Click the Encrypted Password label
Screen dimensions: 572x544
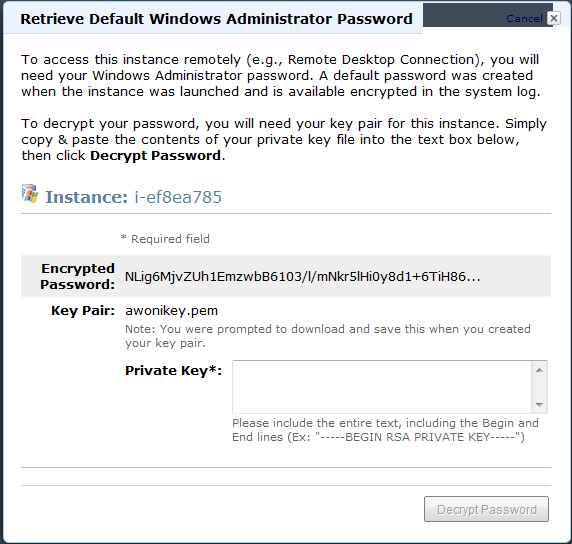tap(78, 276)
